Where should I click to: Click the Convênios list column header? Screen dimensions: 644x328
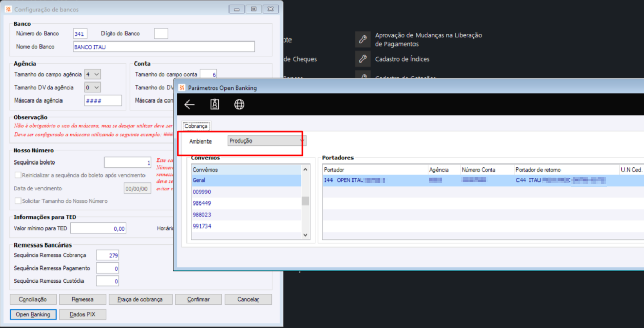[246, 170]
